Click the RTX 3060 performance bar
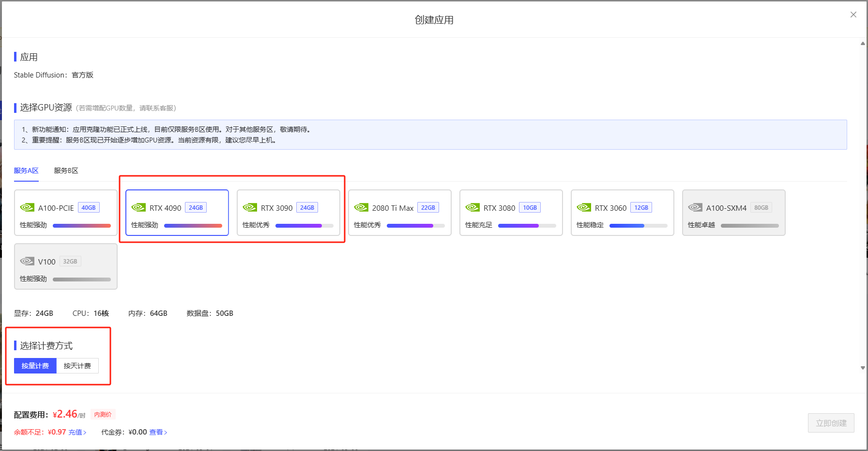This screenshot has width=868, height=451. (x=639, y=225)
